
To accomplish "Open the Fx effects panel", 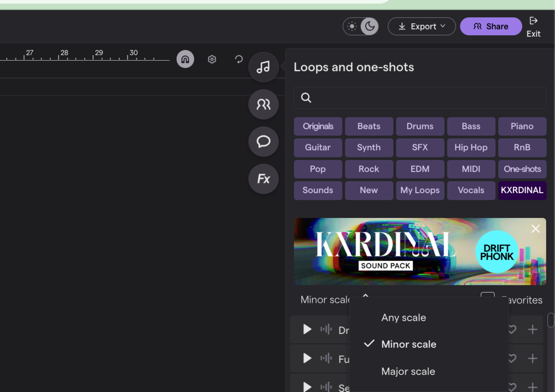I will pos(263,179).
